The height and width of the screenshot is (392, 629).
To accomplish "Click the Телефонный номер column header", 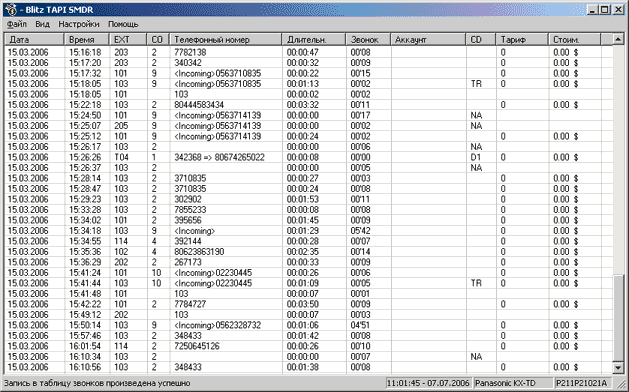I will 225,39.
